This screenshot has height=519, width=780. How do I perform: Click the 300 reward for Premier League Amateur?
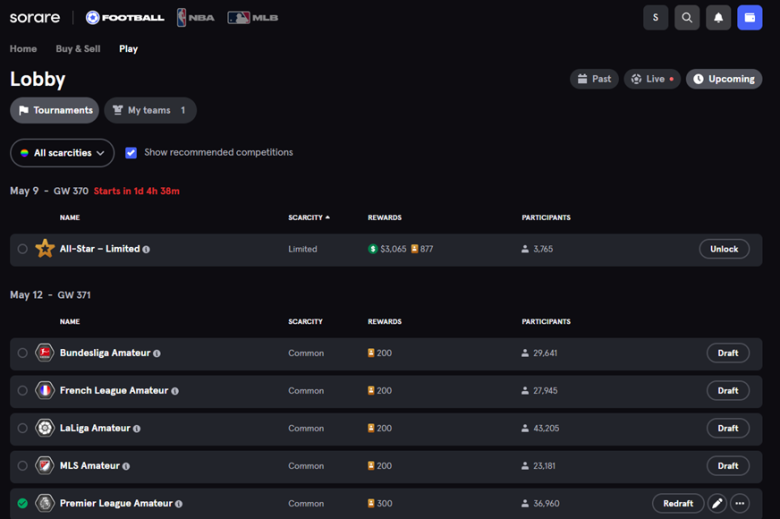(x=385, y=503)
